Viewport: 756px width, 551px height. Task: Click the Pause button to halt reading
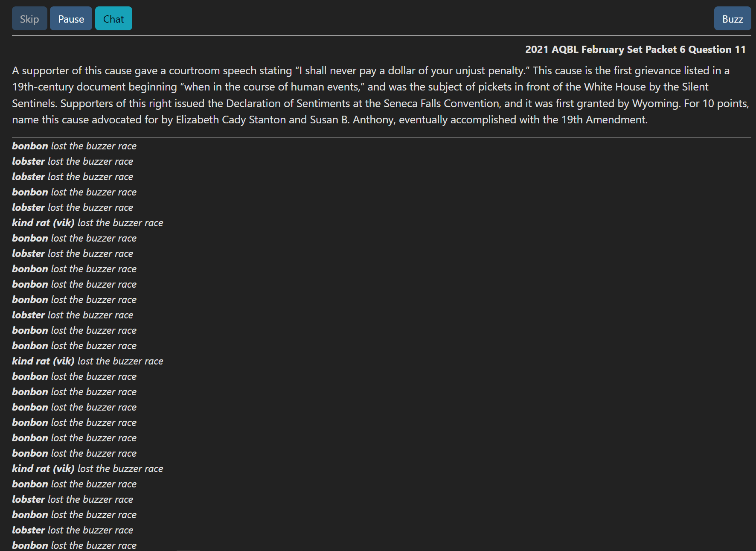click(71, 18)
